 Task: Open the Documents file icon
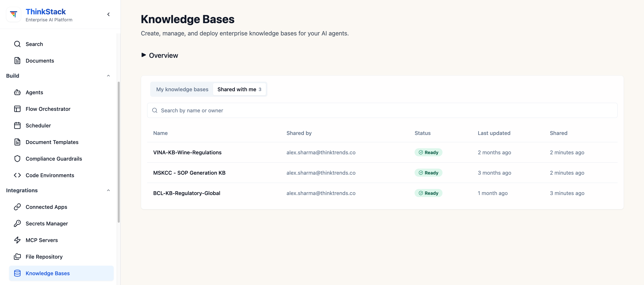[x=17, y=61]
